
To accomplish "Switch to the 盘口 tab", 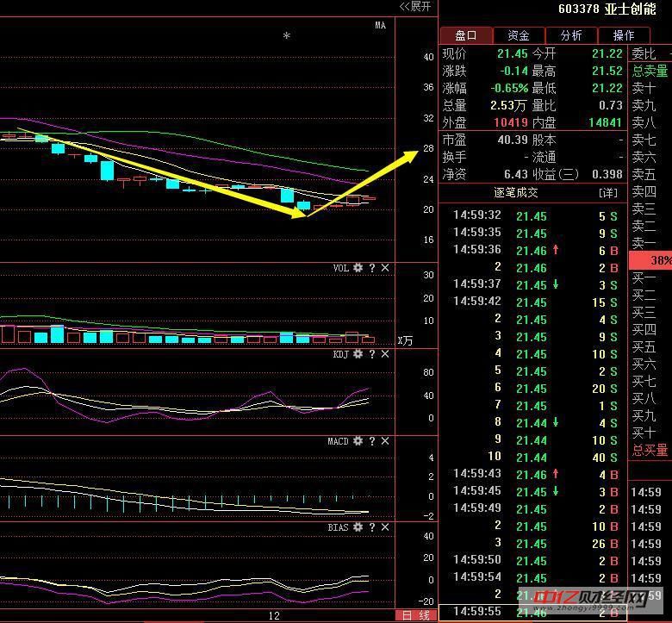I will (466, 35).
